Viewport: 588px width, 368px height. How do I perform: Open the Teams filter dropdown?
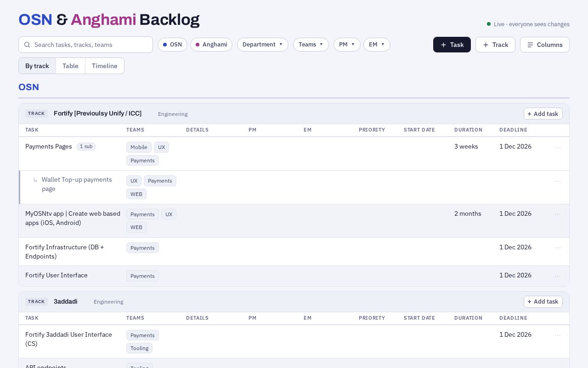tap(311, 45)
